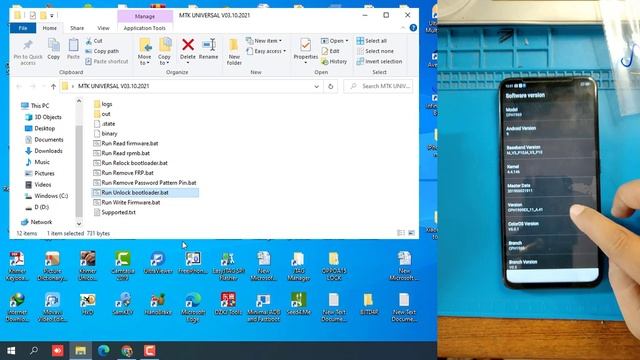
Task: Click Invert selection in ribbon
Action: (379, 61)
